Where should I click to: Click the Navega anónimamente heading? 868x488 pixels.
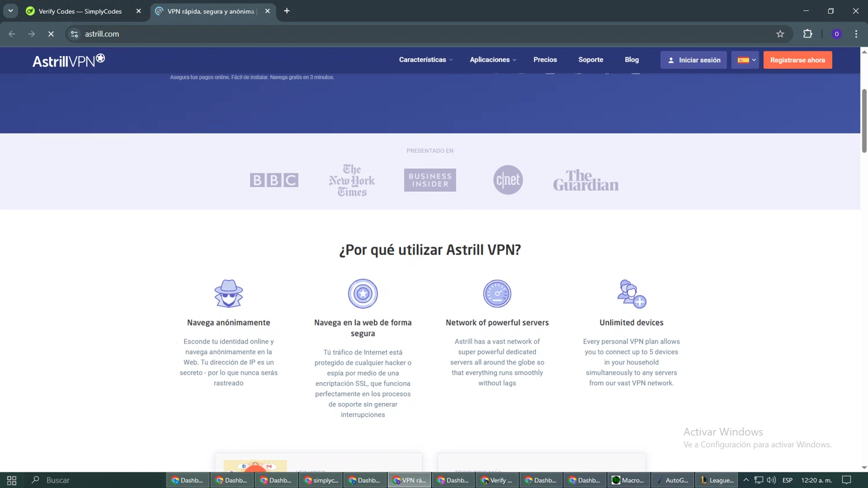[x=229, y=323]
